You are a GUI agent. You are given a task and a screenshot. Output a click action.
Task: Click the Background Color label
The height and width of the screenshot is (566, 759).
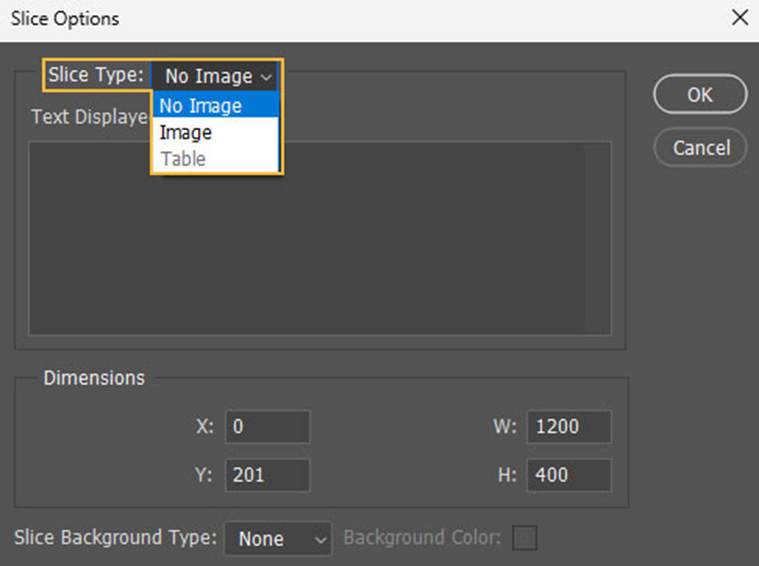click(x=422, y=538)
